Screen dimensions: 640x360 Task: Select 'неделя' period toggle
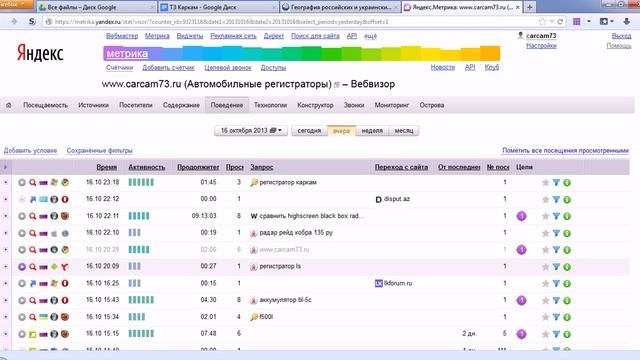pos(372,131)
